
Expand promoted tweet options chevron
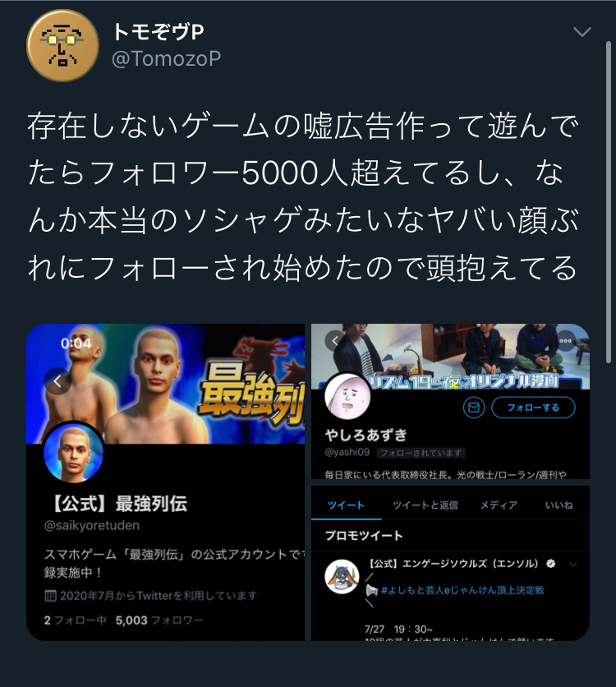(x=572, y=564)
